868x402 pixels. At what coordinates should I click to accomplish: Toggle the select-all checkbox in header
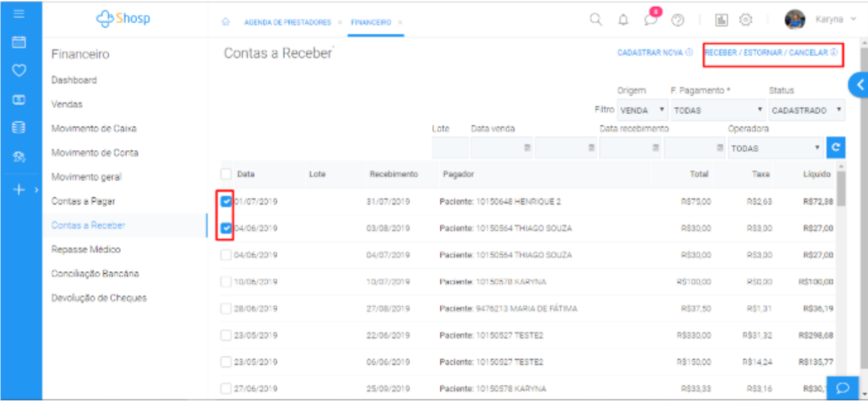click(x=226, y=174)
